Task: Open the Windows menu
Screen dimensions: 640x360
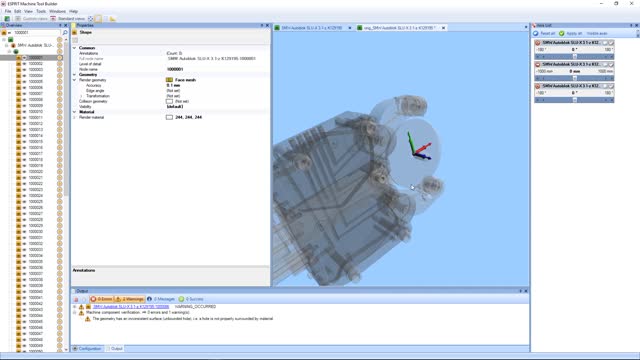Action: click(58, 11)
